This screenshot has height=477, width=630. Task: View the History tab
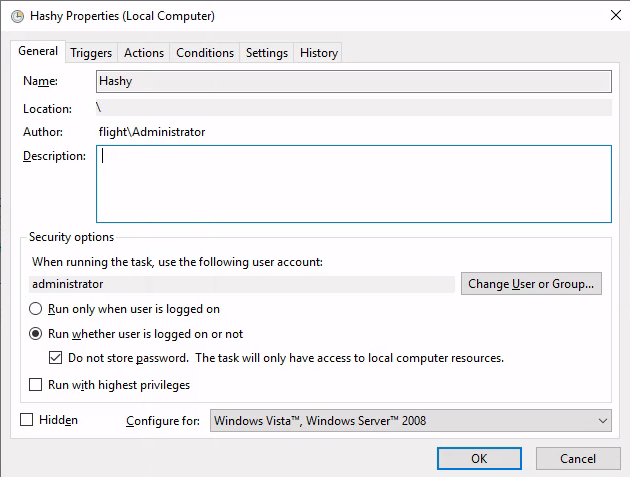tap(319, 53)
